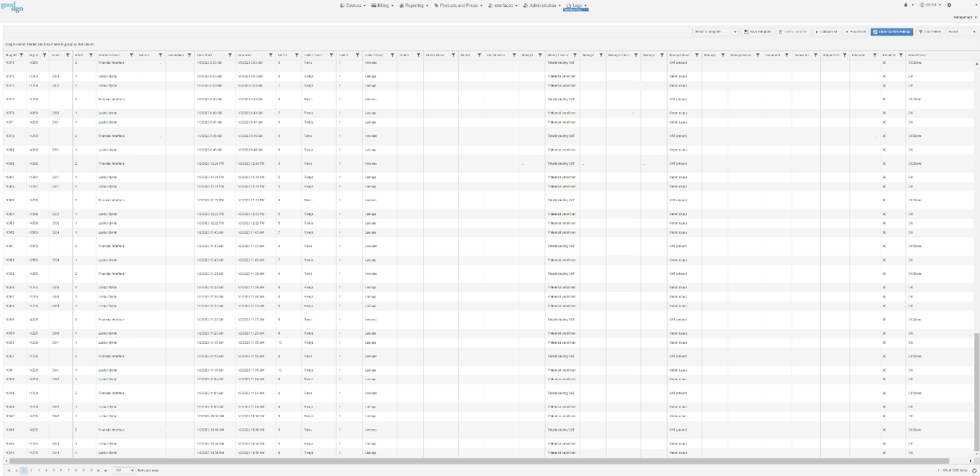The image size is (980, 476).
Task: Click the Money1 column filter icon
Action: point(540,55)
